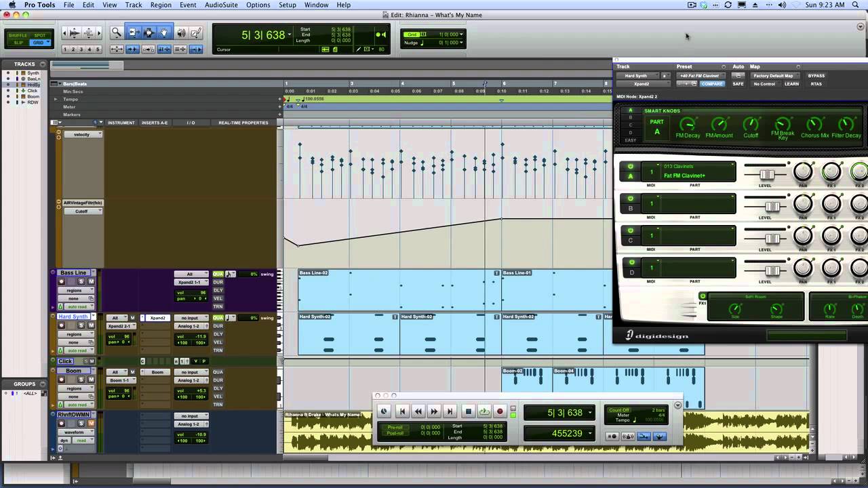Solo the Boom track
The image size is (868, 488).
(x=81, y=380)
